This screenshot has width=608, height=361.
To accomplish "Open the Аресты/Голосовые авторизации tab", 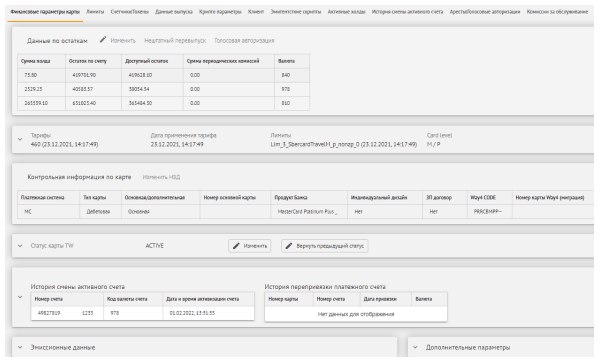I will (x=485, y=12).
